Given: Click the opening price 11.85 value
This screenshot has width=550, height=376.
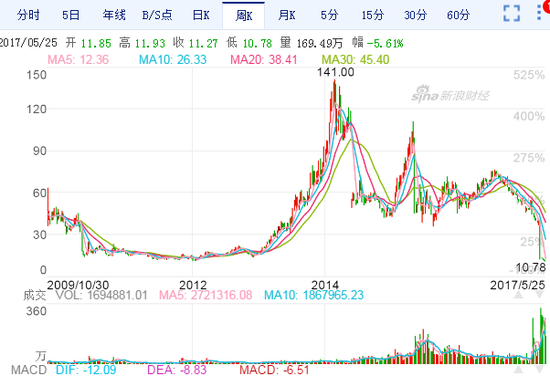Looking at the screenshot, I should pos(96,43).
